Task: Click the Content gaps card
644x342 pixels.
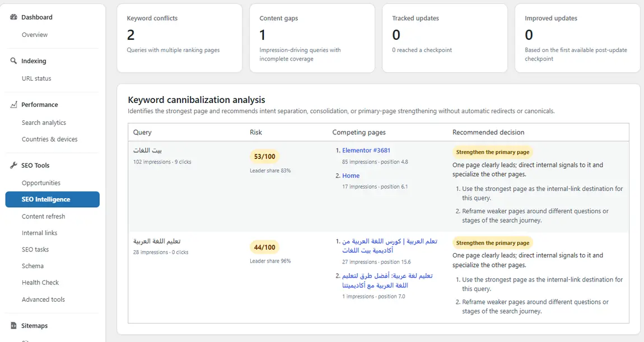Action: click(x=312, y=38)
